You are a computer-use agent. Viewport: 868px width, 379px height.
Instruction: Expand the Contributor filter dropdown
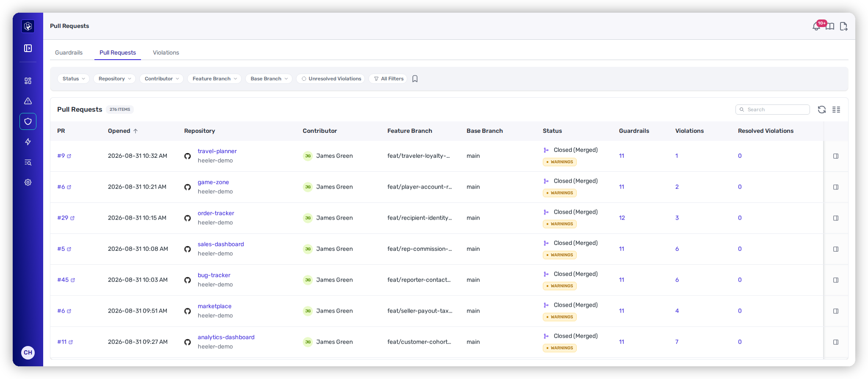tap(161, 79)
